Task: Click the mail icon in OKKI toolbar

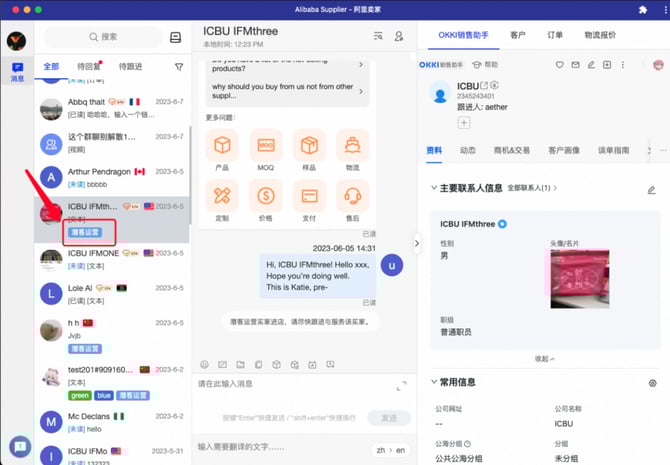Action: [x=576, y=65]
